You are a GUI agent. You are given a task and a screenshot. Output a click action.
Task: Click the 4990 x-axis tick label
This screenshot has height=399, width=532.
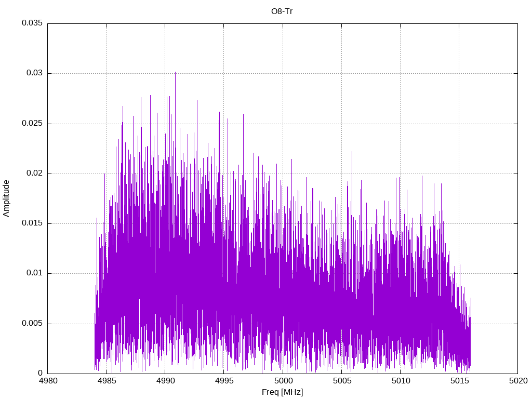tap(165, 381)
